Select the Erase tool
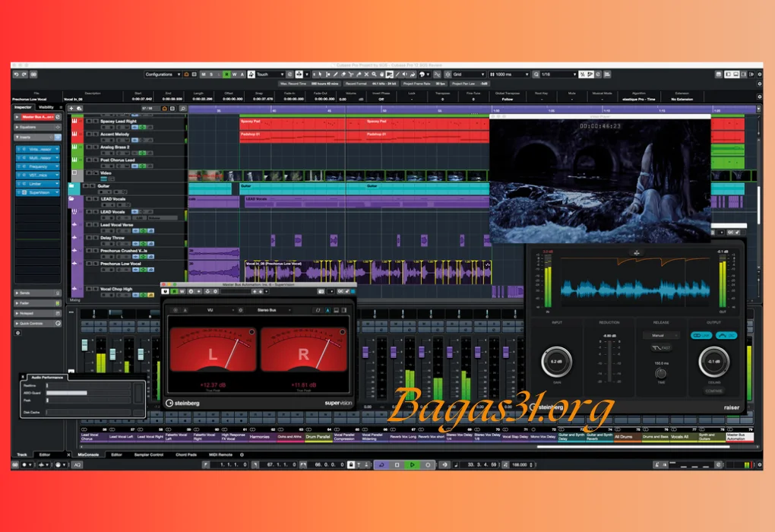This screenshot has height=532, width=775. (343, 74)
